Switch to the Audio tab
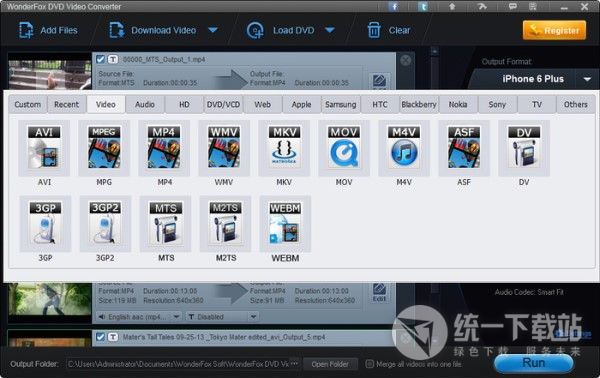The width and height of the screenshot is (600, 378). point(145,104)
